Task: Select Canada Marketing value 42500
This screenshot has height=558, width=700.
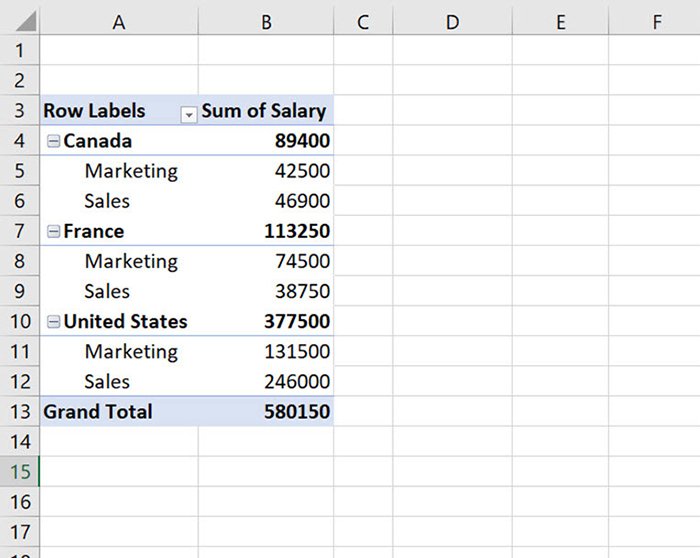Action: coord(302,171)
